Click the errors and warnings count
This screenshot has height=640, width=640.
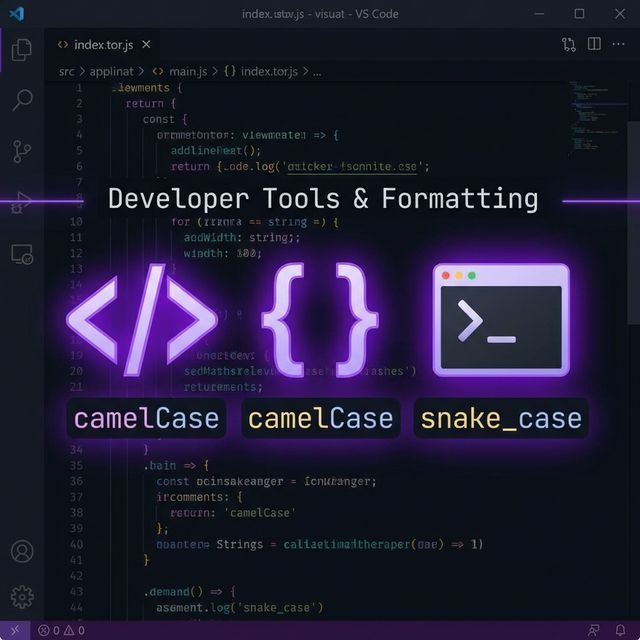[60, 630]
